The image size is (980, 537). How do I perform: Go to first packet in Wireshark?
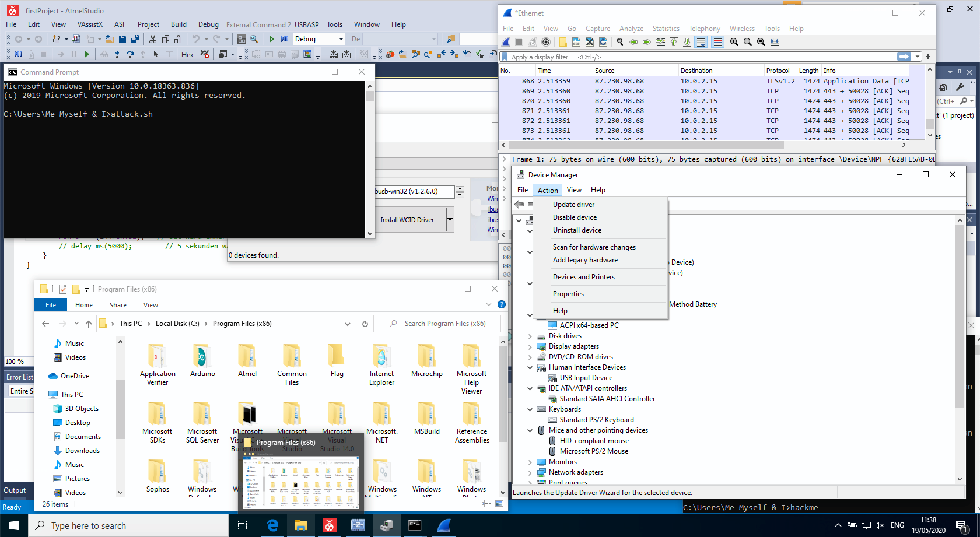pyautogui.click(x=674, y=42)
